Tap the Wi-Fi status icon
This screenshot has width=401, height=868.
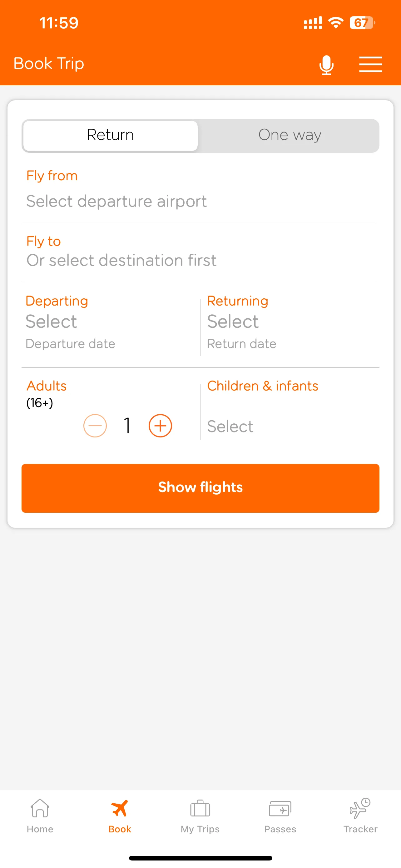point(335,23)
